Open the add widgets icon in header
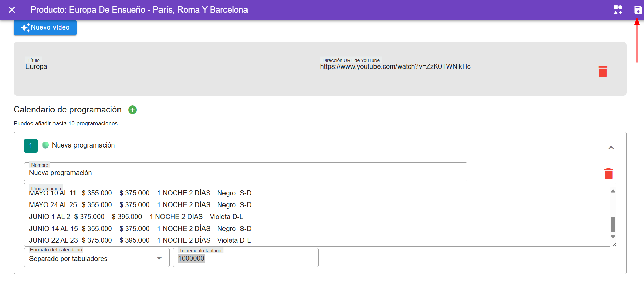The image size is (644, 293). click(618, 10)
